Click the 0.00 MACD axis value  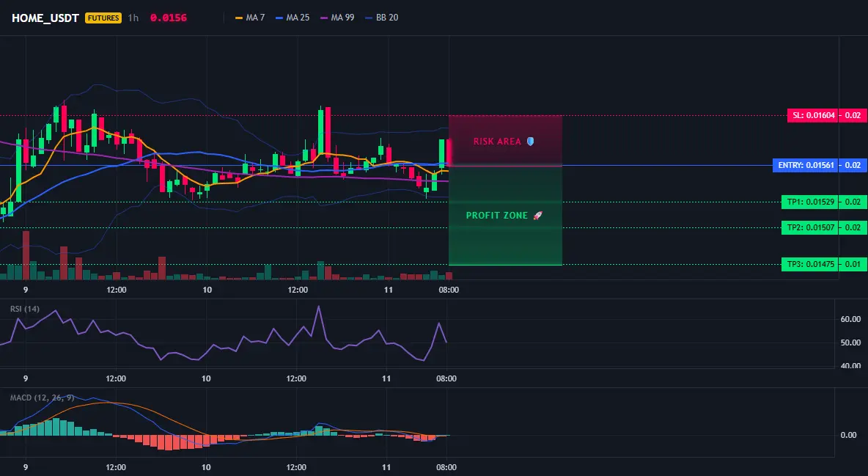click(x=849, y=435)
